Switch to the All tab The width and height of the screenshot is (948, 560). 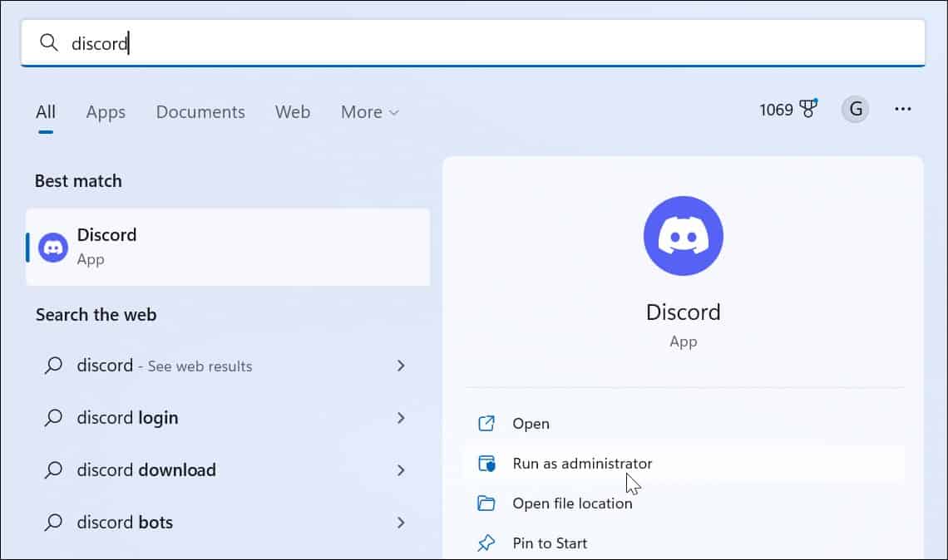point(46,112)
